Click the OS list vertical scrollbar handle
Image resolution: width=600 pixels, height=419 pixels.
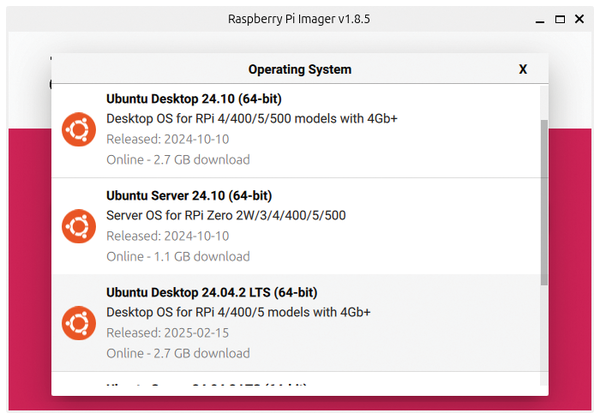(x=544, y=200)
